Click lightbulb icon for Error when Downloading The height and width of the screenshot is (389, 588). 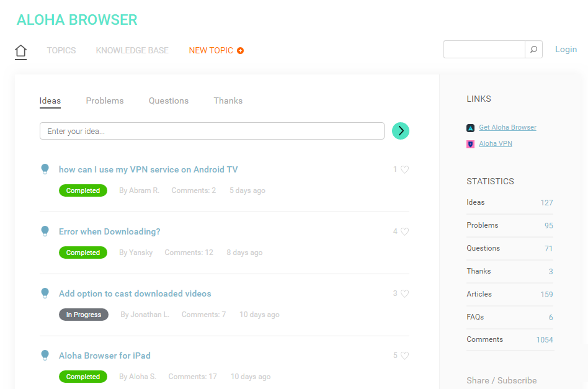45,231
